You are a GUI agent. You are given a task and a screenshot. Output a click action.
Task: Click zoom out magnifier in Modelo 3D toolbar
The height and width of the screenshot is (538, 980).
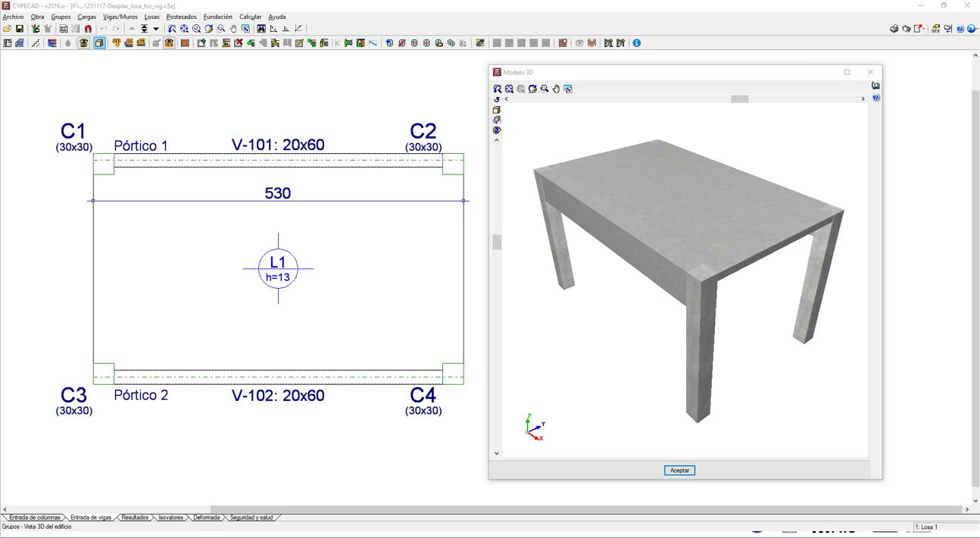pos(545,89)
